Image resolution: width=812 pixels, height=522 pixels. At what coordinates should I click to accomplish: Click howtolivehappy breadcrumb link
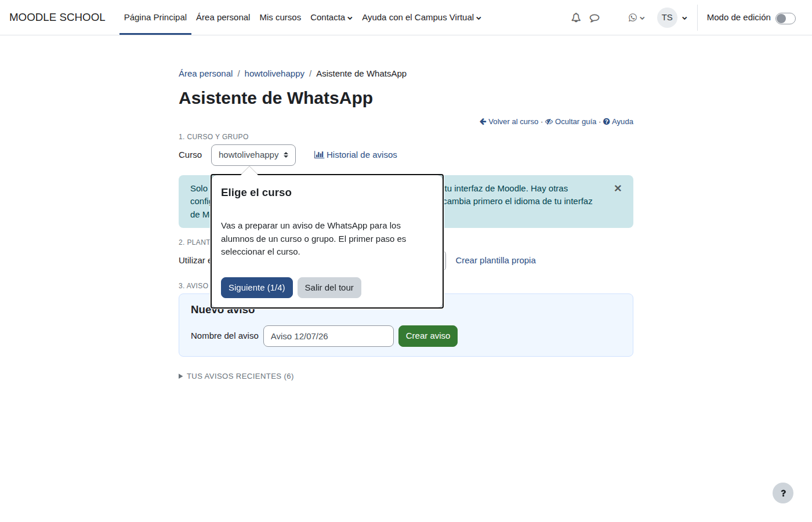[274, 74]
